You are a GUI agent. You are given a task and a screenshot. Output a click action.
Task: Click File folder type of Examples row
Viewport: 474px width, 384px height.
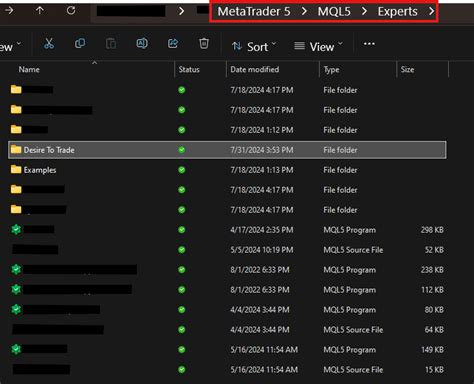(x=340, y=170)
